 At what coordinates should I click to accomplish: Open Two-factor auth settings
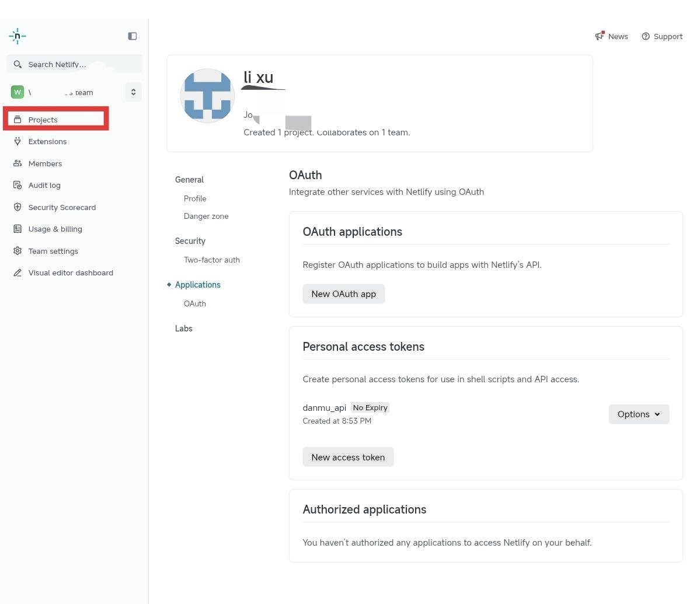[211, 260]
